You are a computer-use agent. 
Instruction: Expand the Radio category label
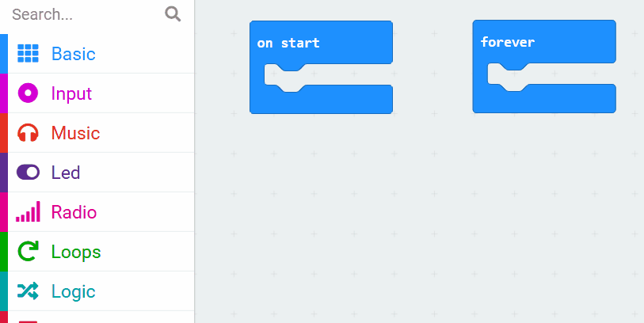(74, 212)
